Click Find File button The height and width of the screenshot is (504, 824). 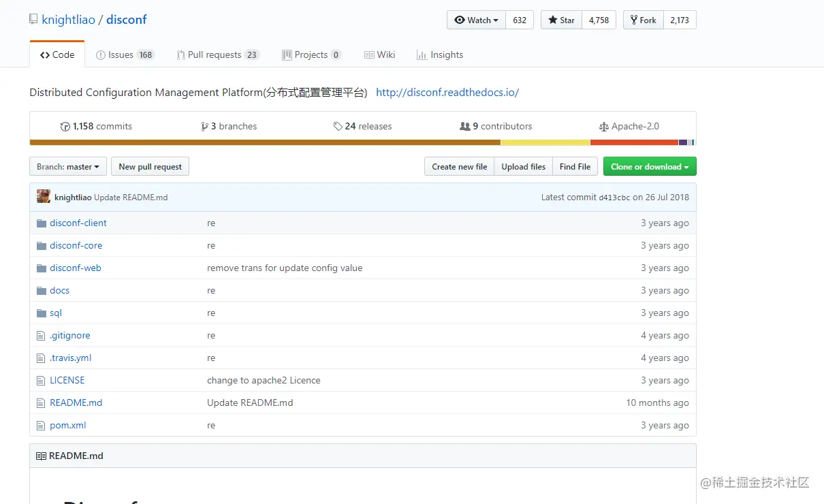(x=575, y=166)
